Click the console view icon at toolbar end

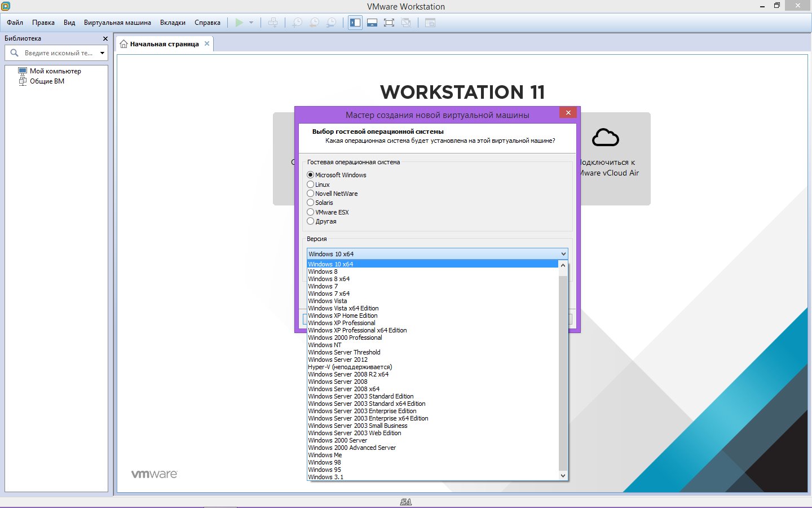pos(430,23)
